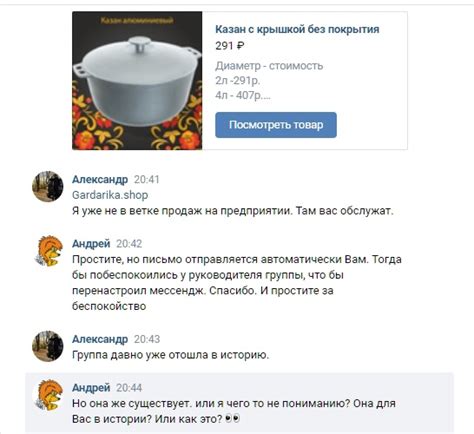Select the message 'Группа давно уже отошла в историю'
This screenshot has height=434, width=474.
click(170, 355)
